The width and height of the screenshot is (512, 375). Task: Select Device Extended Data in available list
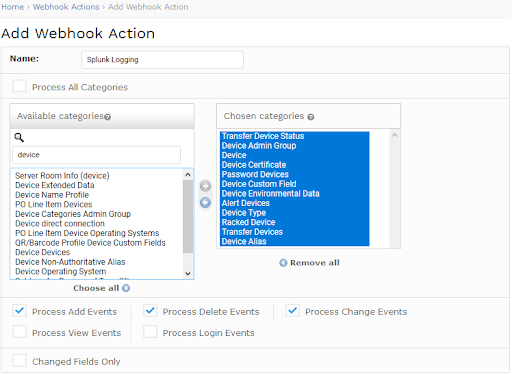click(55, 185)
